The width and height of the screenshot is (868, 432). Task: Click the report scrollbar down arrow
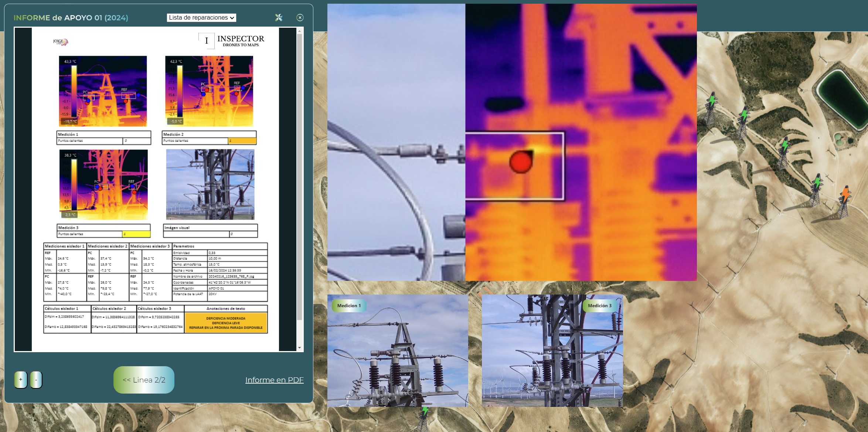coord(299,348)
